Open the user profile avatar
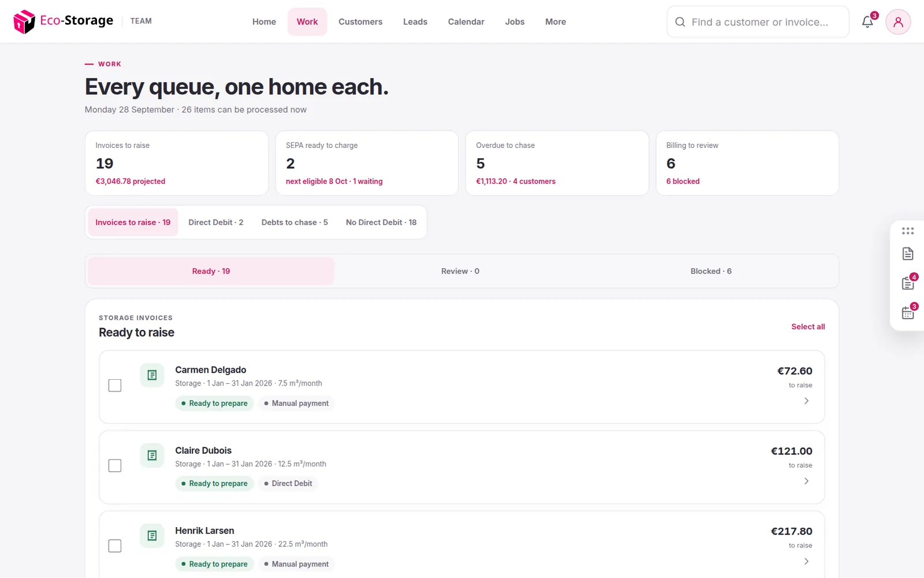 898,22
